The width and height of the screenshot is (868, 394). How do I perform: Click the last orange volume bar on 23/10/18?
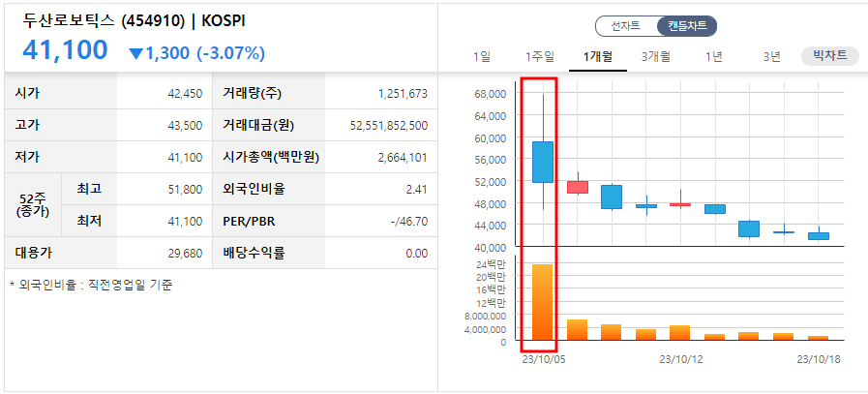[819, 338]
